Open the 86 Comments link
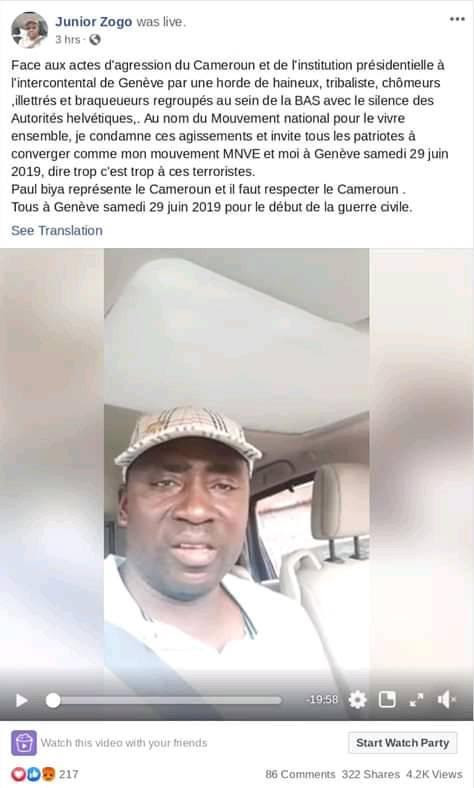The image size is (474, 788). [300, 774]
